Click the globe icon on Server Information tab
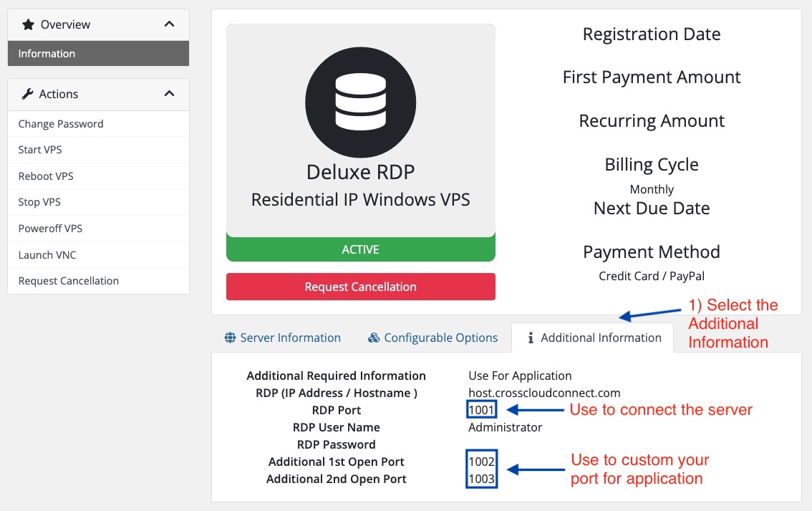The width and height of the screenshot is (812, 511). 231,338
